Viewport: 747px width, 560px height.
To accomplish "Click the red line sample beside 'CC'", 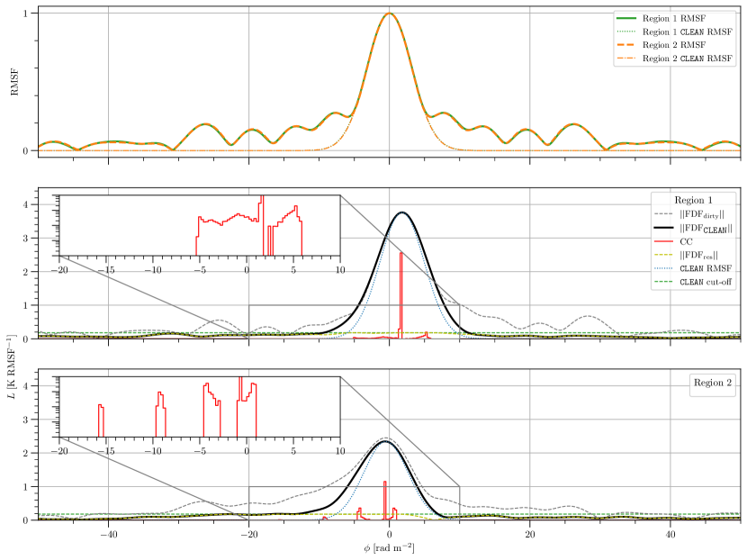I will [663, 241].
